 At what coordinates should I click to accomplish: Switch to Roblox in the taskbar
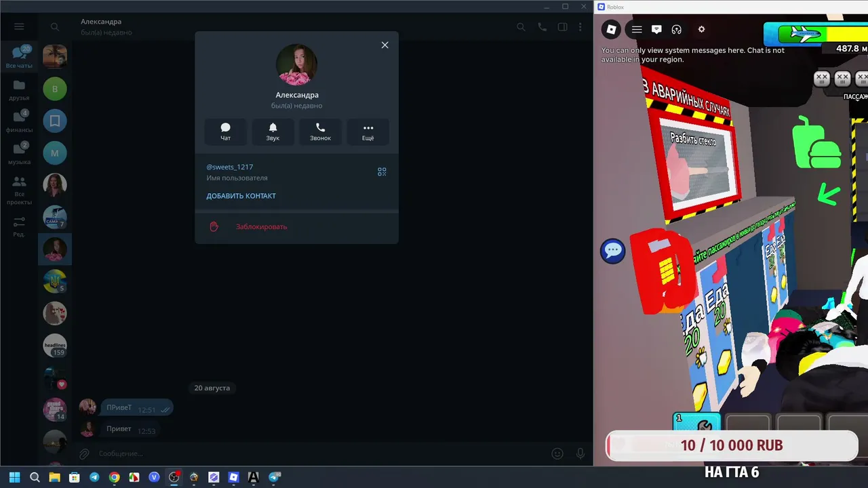(233, 477)
